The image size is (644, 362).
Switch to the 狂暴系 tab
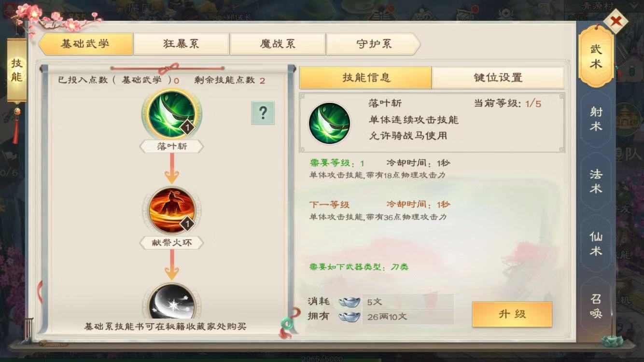(182, 44)
